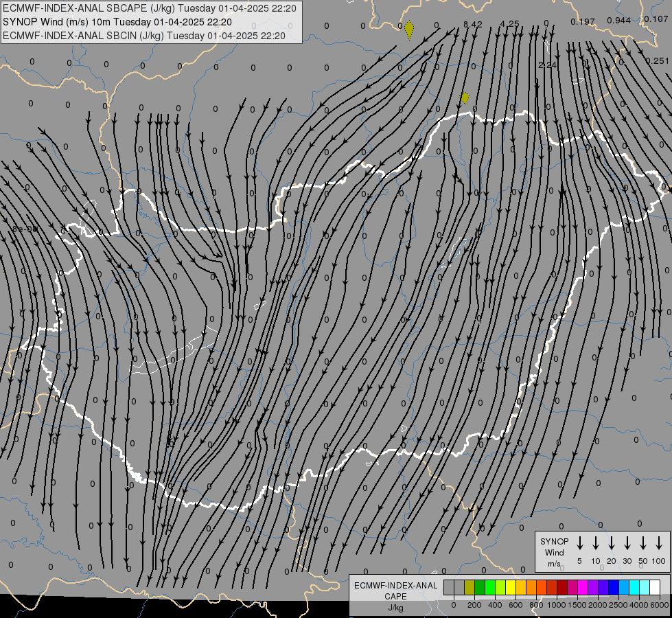Screen dimensions: 672x618
Task: Click the 100 label in wind legend
Action: 659,561
